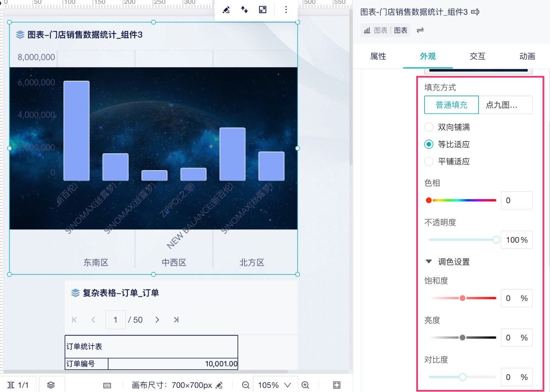Click the swap data arrows icon in floating toolbar
550x392 pixels.
[x=244, y=10]
